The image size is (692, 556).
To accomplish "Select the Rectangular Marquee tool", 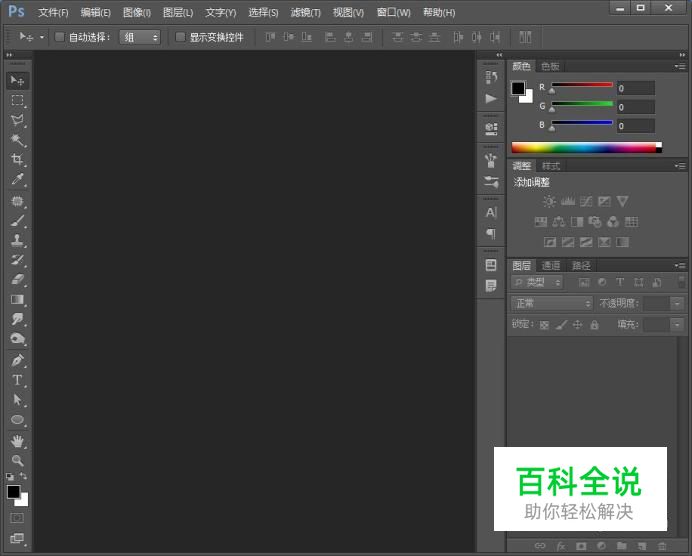I will 17,100.
